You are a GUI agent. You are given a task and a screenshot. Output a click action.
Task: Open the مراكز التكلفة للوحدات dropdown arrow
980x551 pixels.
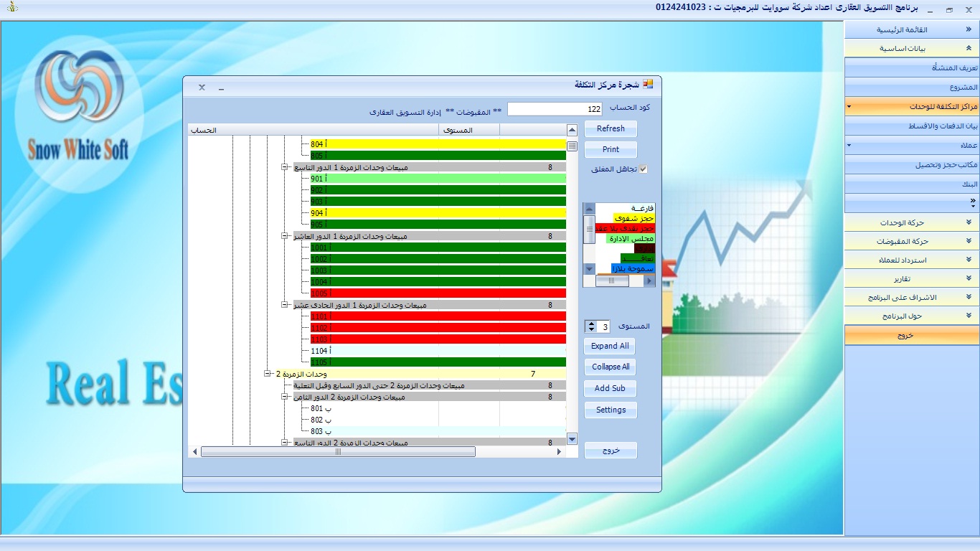click(849, 107)
